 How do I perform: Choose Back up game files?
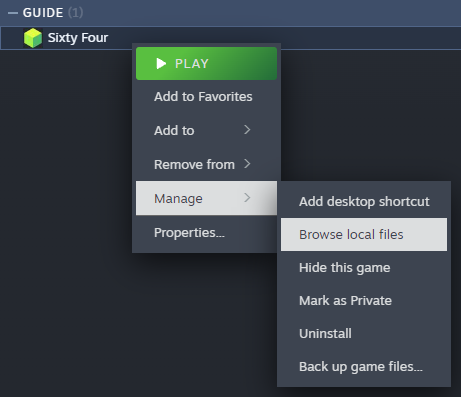[x=364, y=367]
